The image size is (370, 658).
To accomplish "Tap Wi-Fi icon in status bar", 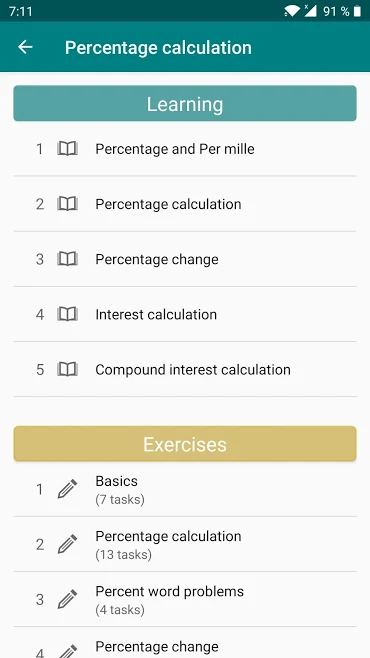I will [292, 11].
